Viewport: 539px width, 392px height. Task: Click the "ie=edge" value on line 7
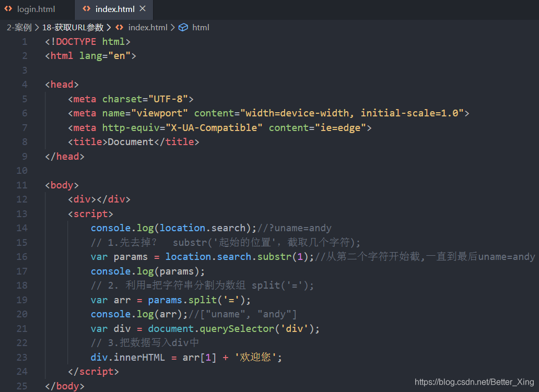pos(341,128)
